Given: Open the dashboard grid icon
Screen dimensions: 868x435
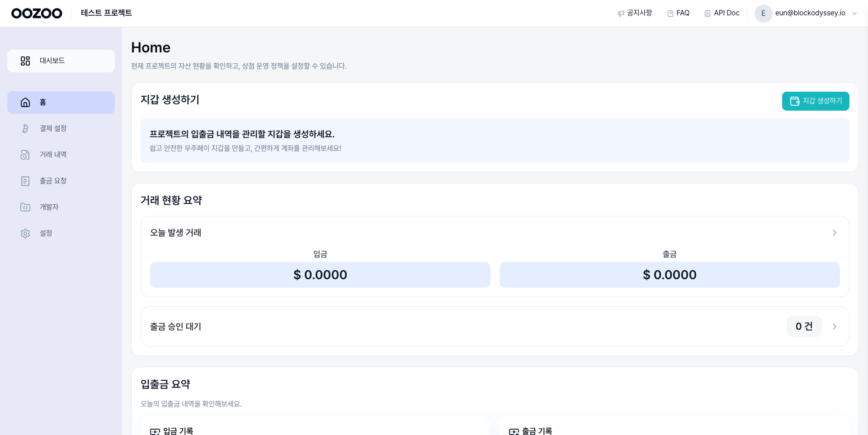Looking at the screenshot, I should [x=25, y=61].
